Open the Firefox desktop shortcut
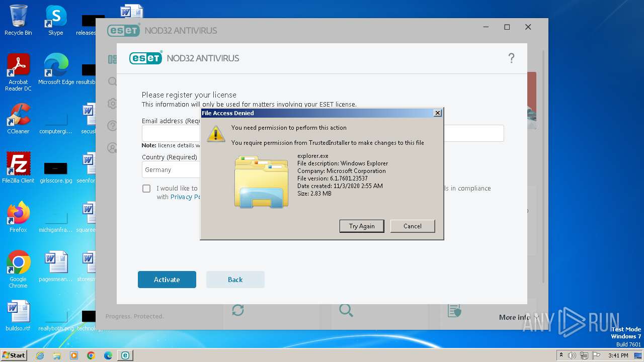 point(18,217)
